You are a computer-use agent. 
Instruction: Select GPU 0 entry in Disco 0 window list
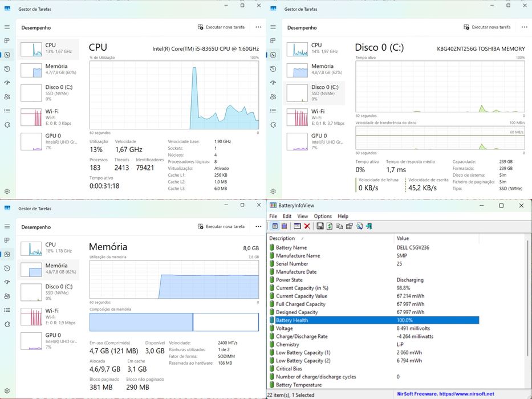pyautogui.click(x=315, y=141)
